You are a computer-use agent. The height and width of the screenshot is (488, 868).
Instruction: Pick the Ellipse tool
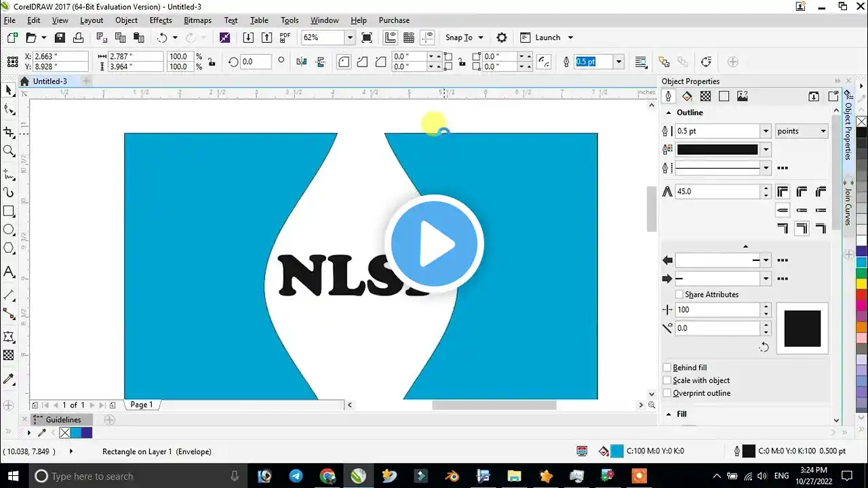tap(9, 230)
